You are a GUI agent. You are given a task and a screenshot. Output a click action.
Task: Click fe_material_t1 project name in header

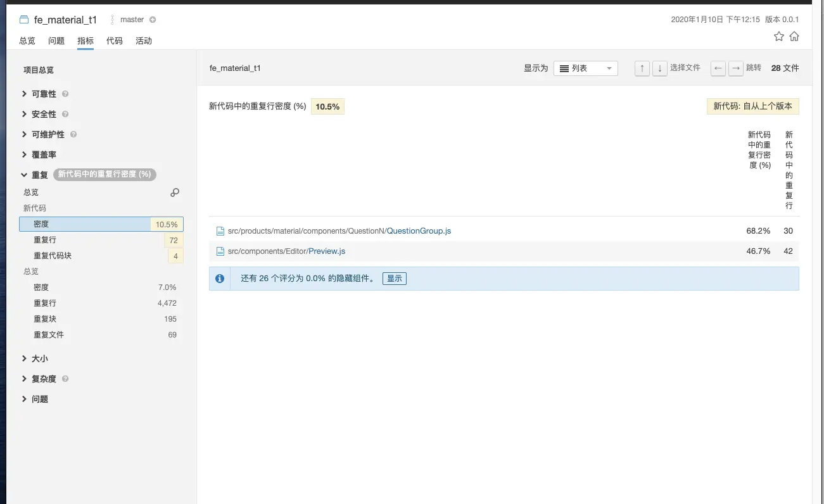[65, 20]
